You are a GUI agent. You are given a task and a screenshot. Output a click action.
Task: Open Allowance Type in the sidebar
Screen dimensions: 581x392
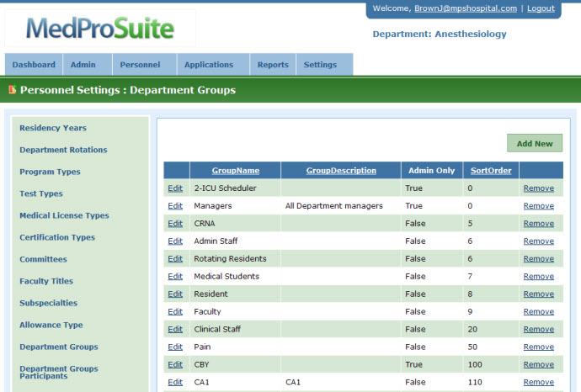[x=51, y=325]
